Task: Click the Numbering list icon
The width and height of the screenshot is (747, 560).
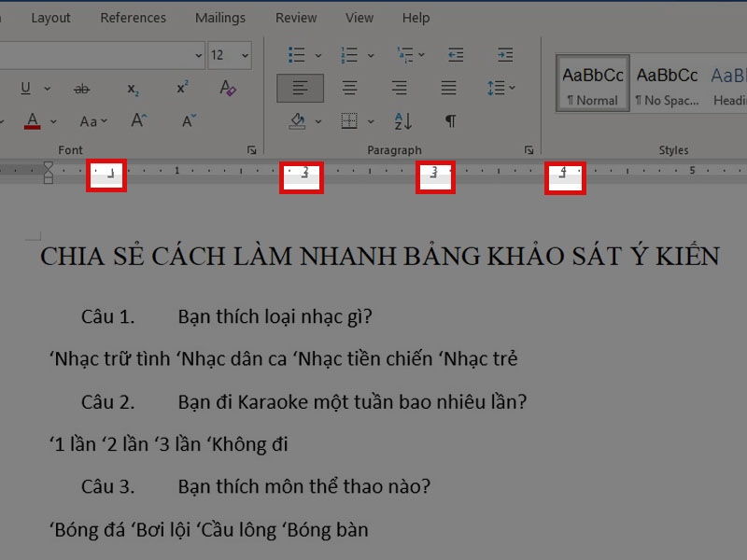Action: click(349, 55)
